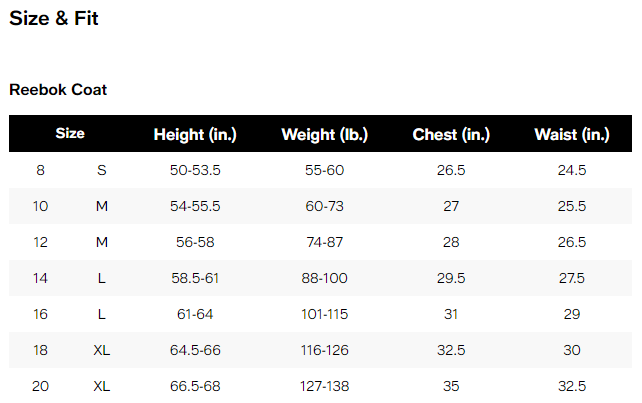The width and height of the screenshot is (642, 403).
Task: Select the size 18 row number
Action: pos(40,350)
